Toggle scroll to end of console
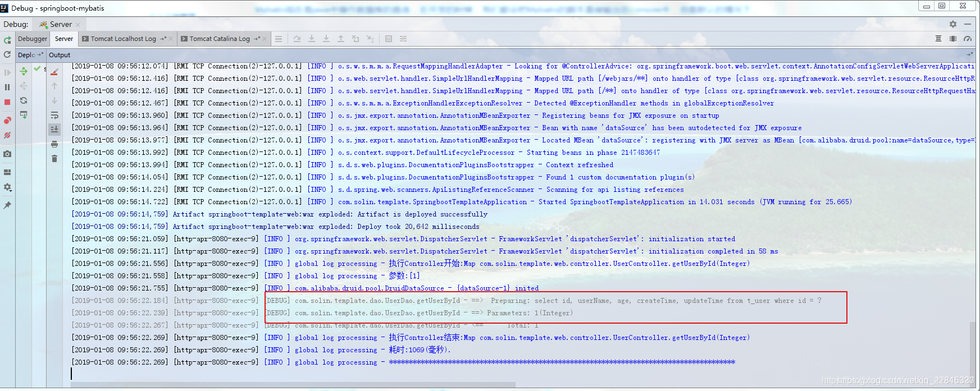This screenshot has width=980, height=391. [x=54, y=129]
